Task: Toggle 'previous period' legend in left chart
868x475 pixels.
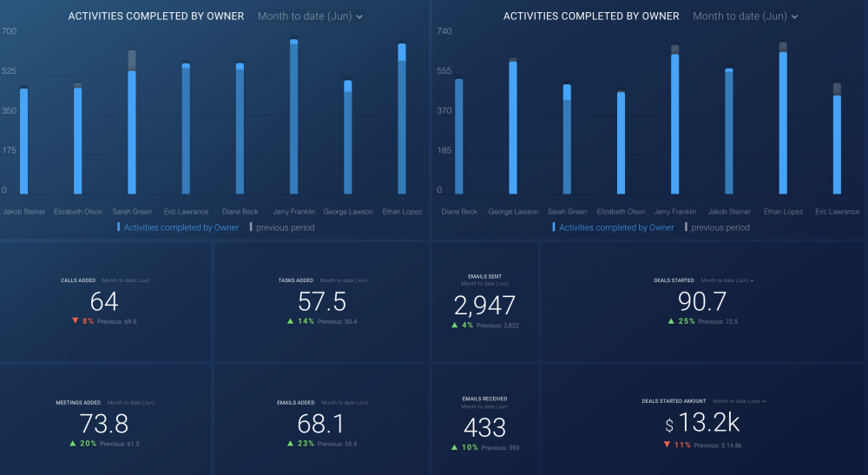Action: pos(285,228)
